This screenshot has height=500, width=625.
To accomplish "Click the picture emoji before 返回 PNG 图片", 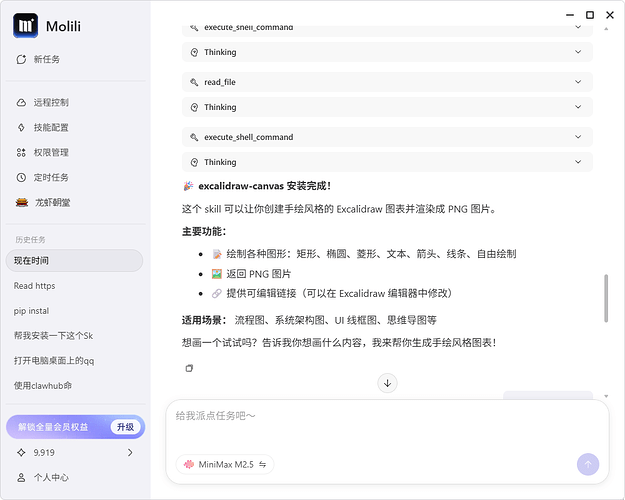I will point(216,274).
